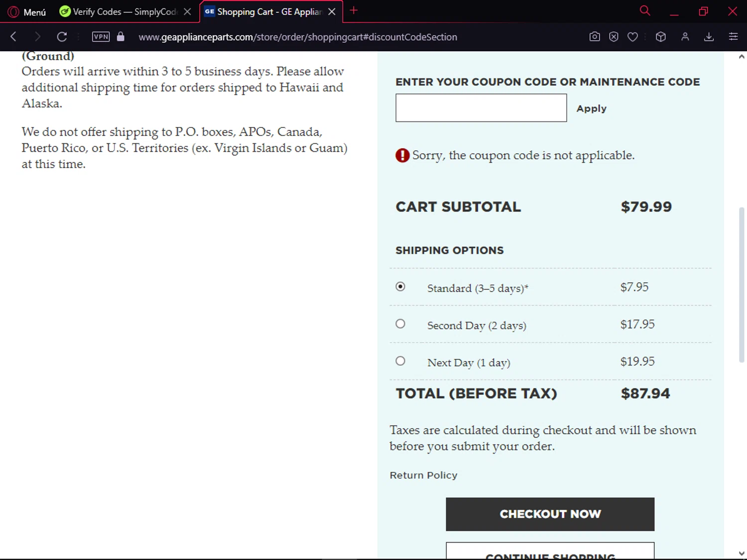
Task: Show site security lock info
Action: pos(121,36)
